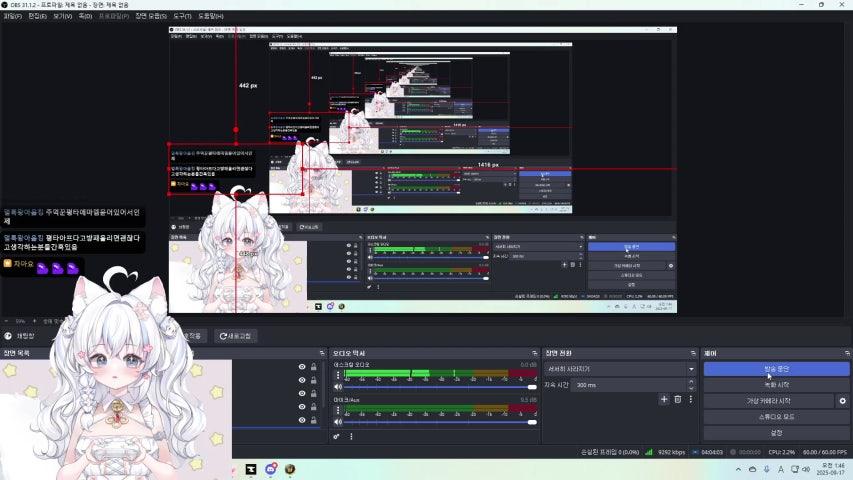Open Discord from the taskbar
853x480 pixels.
click(x=270, y=469)
